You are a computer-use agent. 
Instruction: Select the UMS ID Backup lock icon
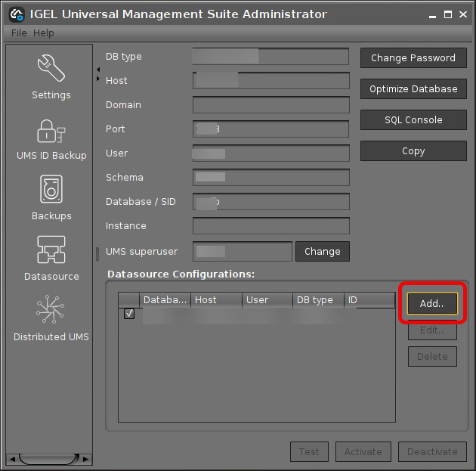tap(51, 131)
